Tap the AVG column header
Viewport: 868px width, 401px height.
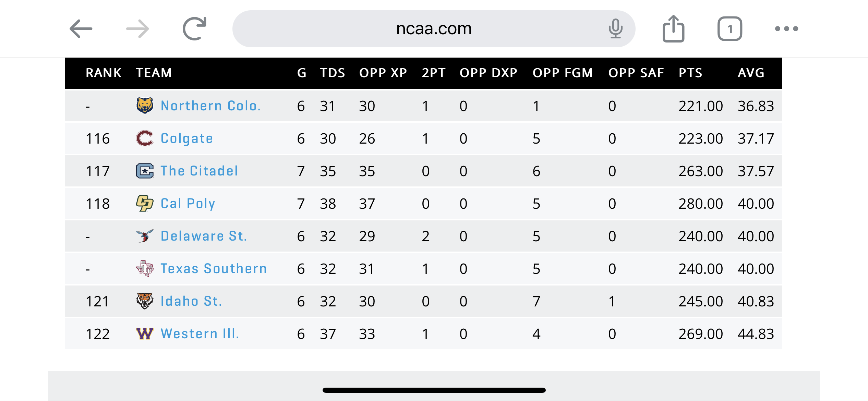pyautogui.click(x=751, y=73)
